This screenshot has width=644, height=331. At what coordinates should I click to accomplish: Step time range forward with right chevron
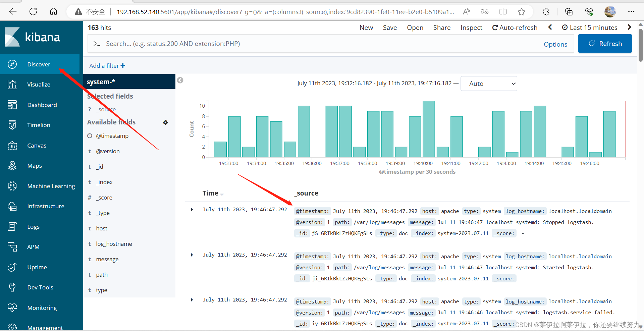629,27
